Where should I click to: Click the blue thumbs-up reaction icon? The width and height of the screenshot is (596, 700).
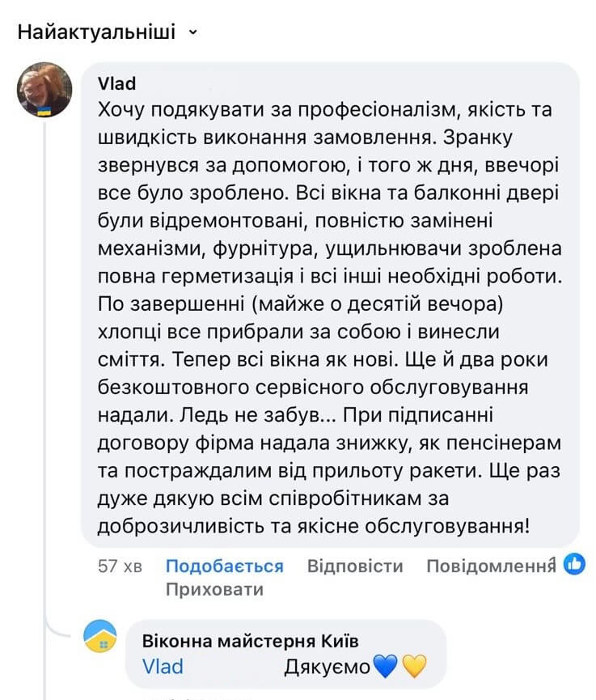574,564
